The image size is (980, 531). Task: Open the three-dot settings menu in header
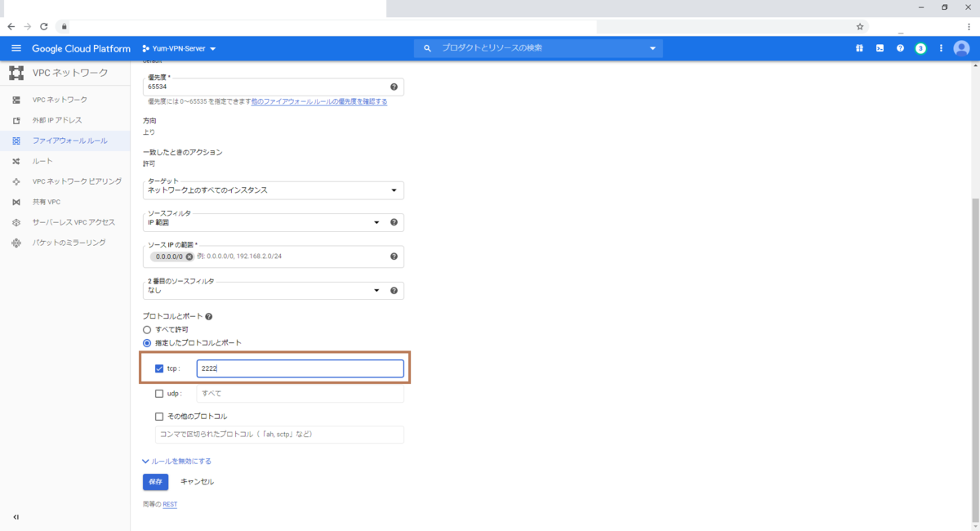(941, 48)
